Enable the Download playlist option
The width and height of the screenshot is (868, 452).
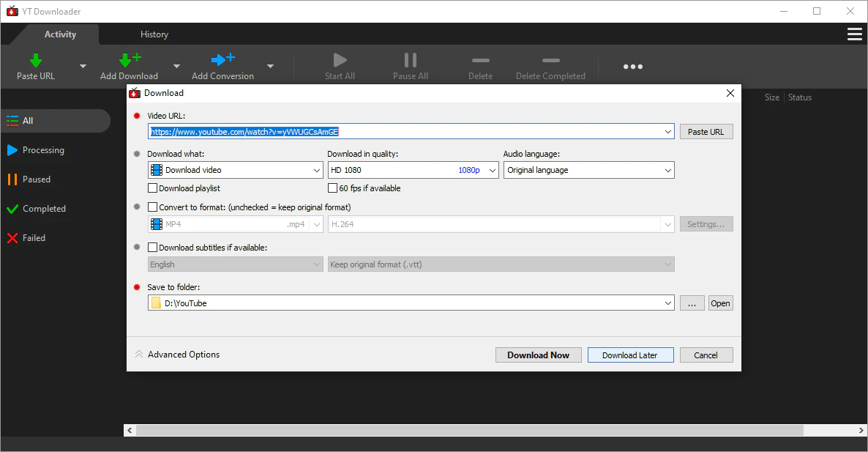pos(153,188)
